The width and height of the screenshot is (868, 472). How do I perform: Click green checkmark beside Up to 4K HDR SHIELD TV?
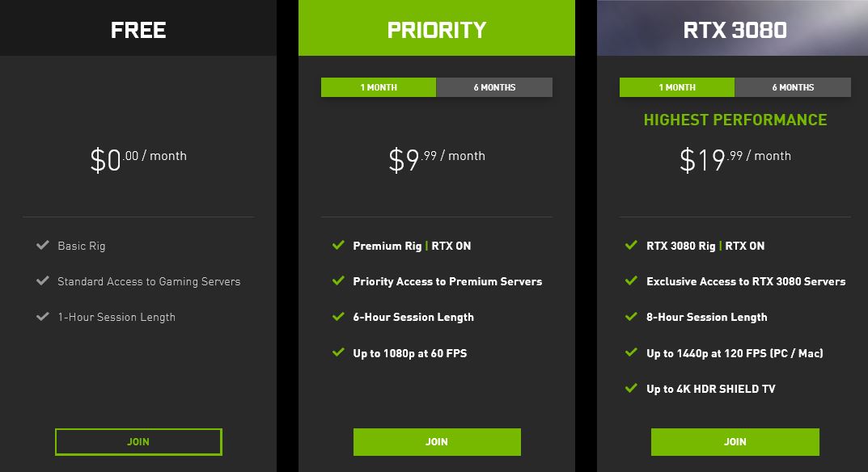pos(631,388)
